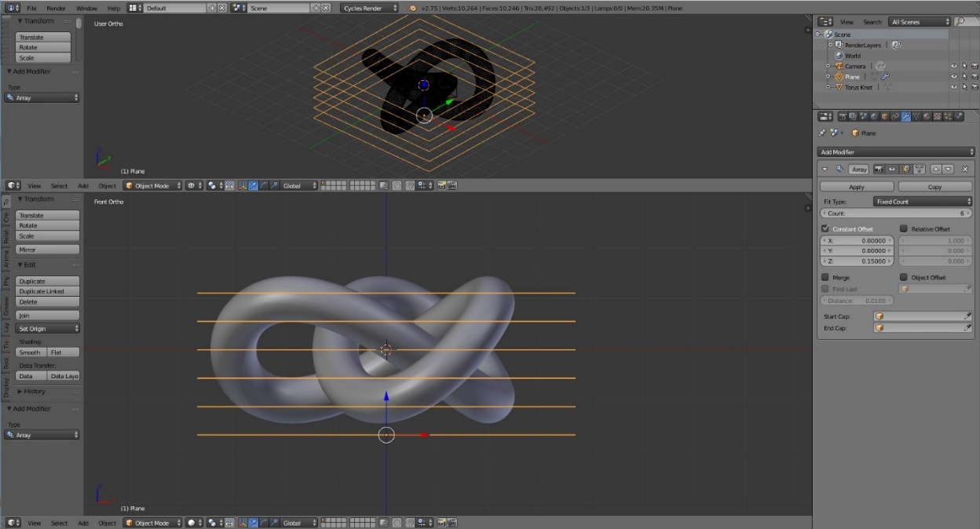Image resolution: width=980 pixels, height=529 pixels.
Task: Uncheck the Constant Offset checkbox
Action: point(825,229)
